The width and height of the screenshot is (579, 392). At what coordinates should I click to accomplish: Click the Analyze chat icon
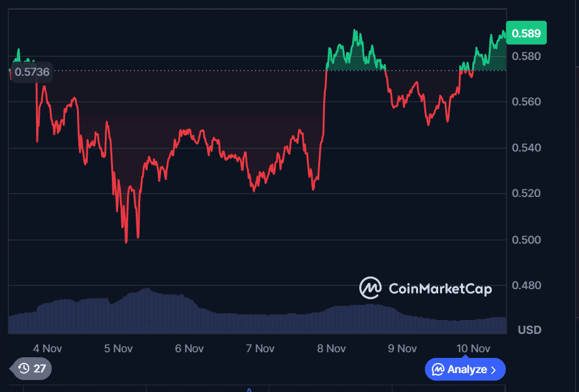point(438,370)
